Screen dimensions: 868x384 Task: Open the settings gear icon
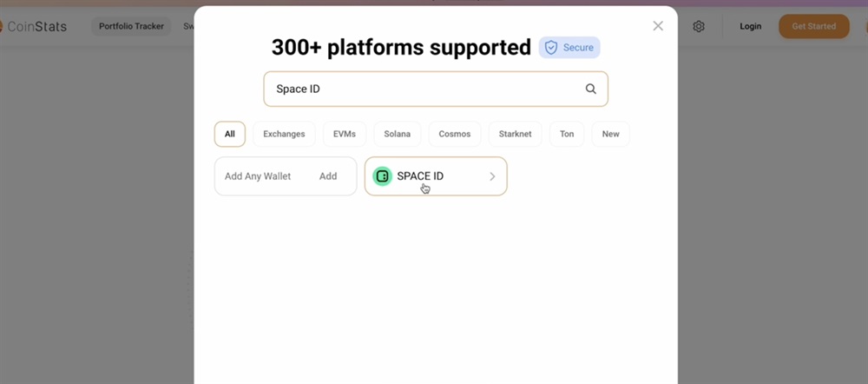[x=699, y=26]
